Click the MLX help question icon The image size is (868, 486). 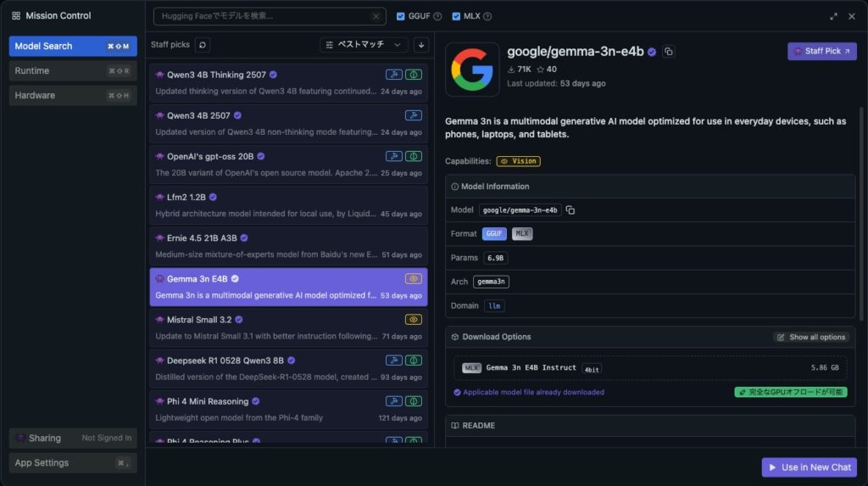pyautogui.click(x=487, y=16)
